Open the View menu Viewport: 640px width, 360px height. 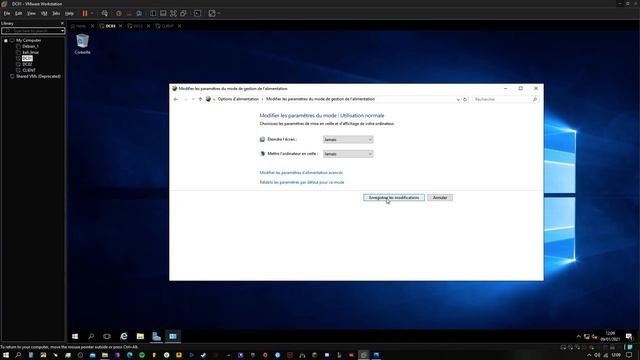click(31, 13)
